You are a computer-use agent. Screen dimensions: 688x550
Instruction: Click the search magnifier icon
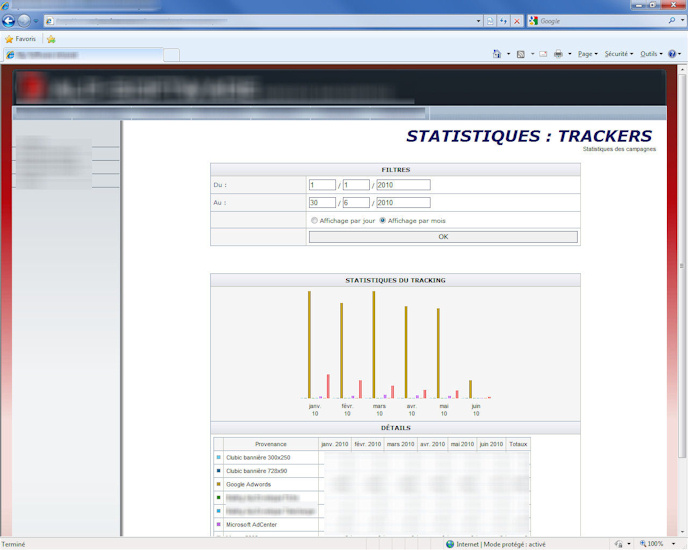coord(670,20)
